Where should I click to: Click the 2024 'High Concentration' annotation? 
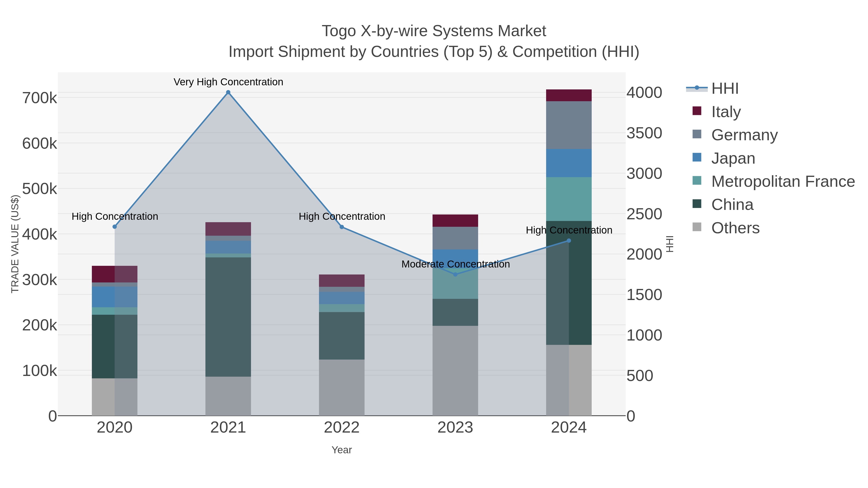pos(569,230)
